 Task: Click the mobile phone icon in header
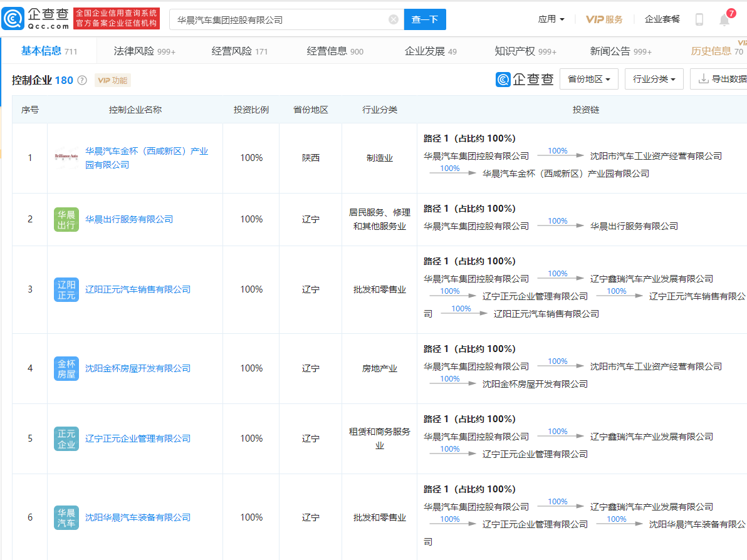click(x=699, y=19)
